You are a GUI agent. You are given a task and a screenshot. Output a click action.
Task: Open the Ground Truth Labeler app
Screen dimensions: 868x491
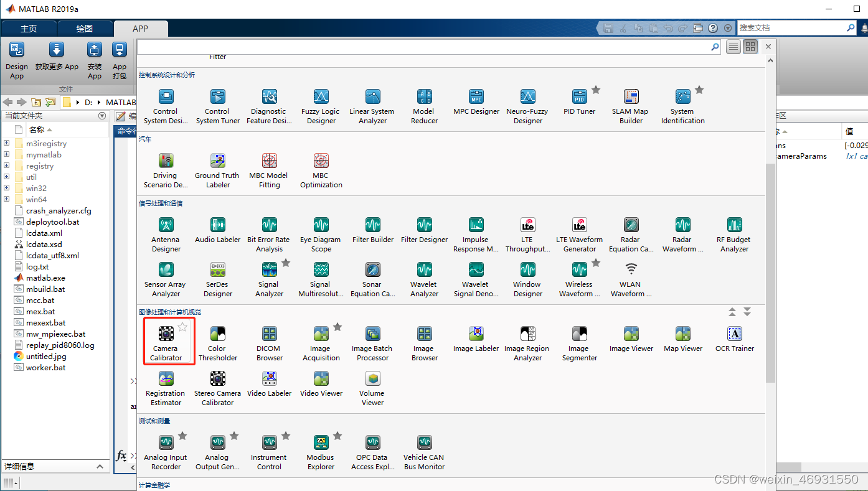(x=218, y=171)
